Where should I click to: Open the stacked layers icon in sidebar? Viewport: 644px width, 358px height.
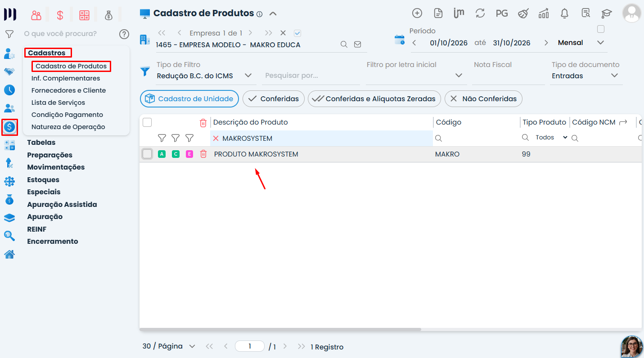point(9,218)
